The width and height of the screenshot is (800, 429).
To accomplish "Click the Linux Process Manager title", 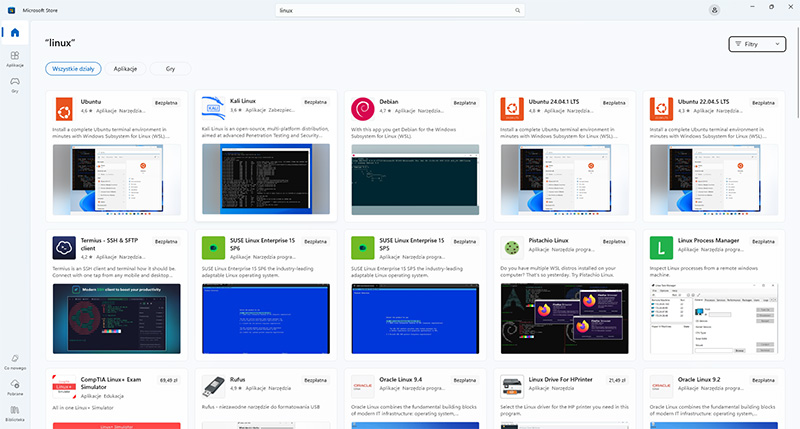I will (709, 240).
